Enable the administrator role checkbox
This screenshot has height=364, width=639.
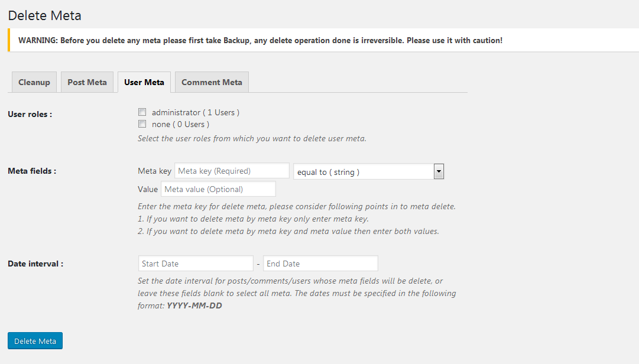(x=142, y=112)
